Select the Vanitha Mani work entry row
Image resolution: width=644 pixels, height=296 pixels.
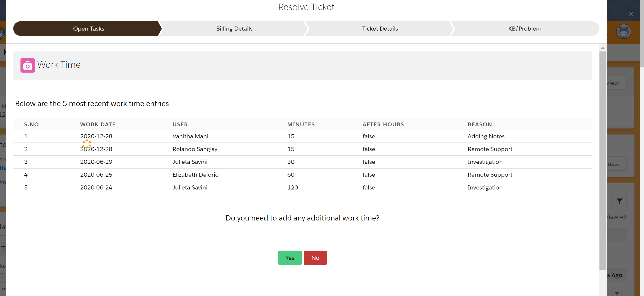190,136
